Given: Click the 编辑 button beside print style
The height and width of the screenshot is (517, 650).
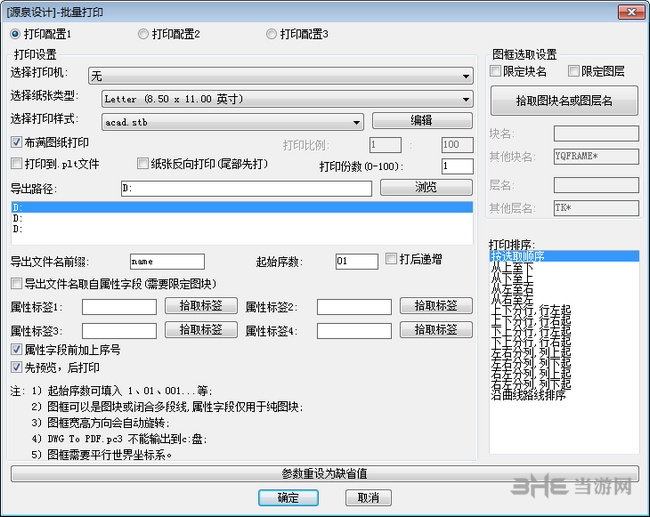Looking at the screenshot, I should (x=422, y=121).
